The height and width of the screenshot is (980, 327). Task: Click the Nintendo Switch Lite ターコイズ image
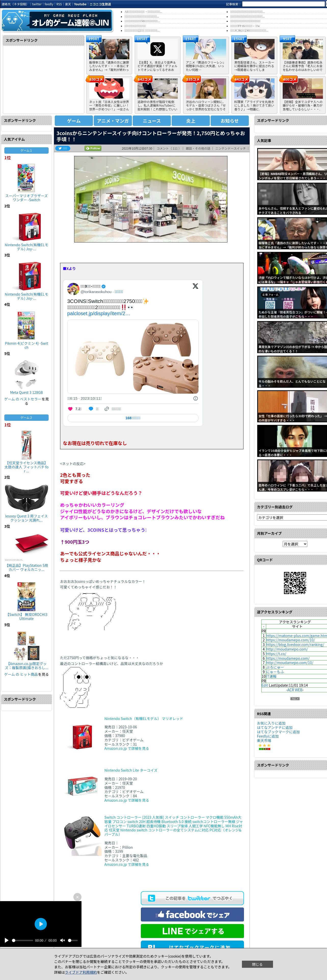(x=83, y=786)
